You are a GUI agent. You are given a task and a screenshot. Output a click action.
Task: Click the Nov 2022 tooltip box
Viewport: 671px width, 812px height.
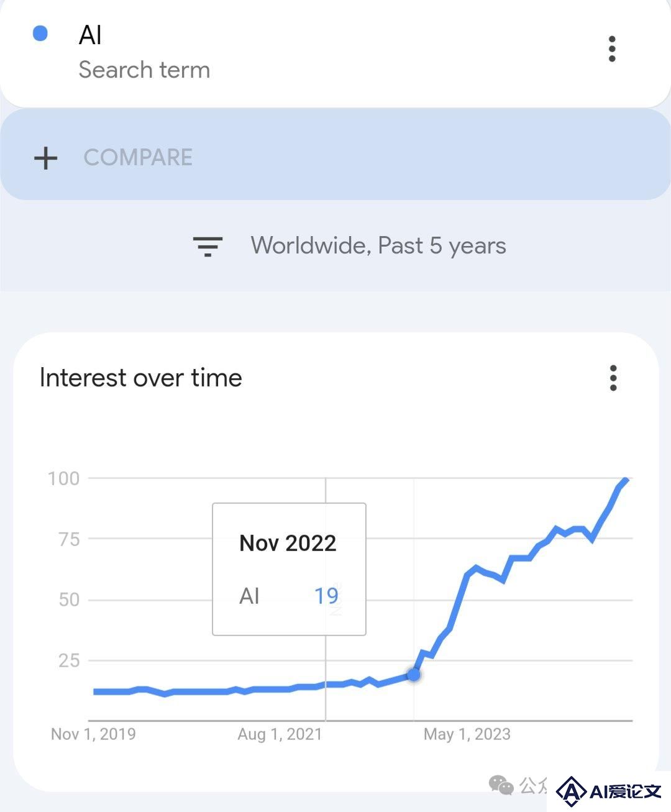point(289,569)
